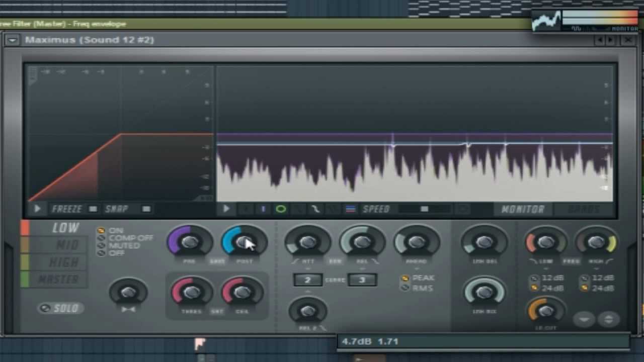The width and height of the screenshot is (644, 362).
Task: Click the LMH MIX knob
Action: click(484, 292)
